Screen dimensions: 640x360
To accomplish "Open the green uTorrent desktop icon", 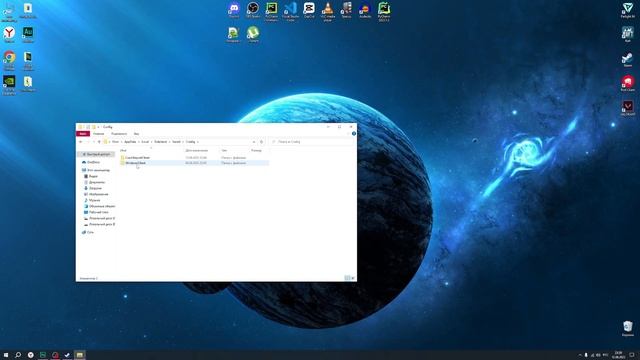I will pos(253,33).
